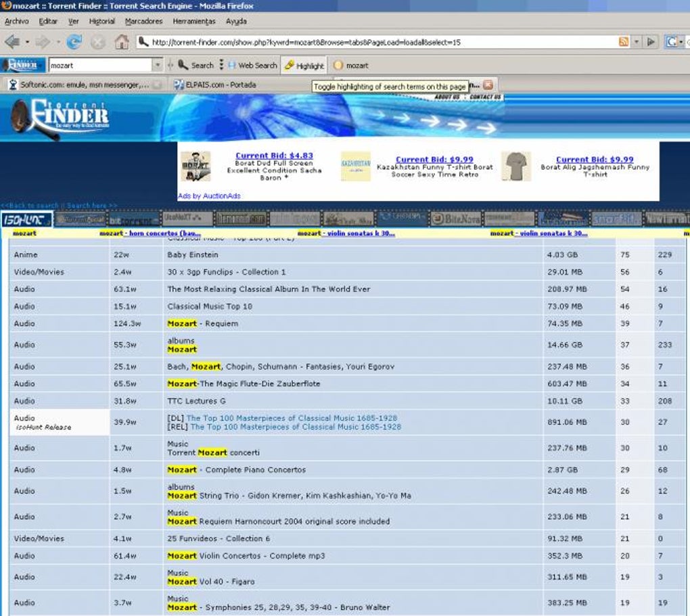Open mozart - horn concertos suggestion link
The width and height of the screenshot is (690, 616).
tap(150, 233)
